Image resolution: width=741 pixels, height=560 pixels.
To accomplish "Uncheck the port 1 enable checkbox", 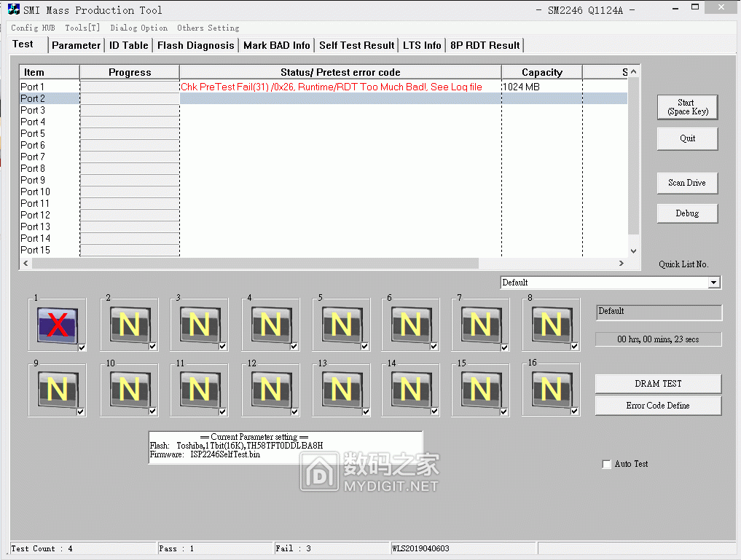I will pyautogui.click(x=82, y=347).
